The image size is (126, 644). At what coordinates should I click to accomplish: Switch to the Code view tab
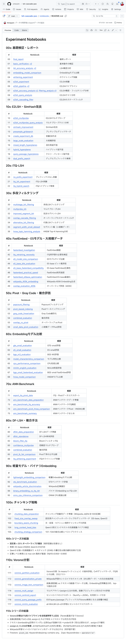[16, 30]
